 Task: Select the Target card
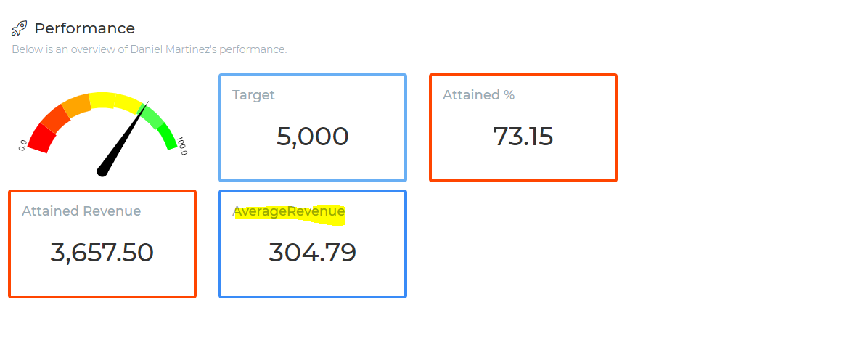point(313,128)
